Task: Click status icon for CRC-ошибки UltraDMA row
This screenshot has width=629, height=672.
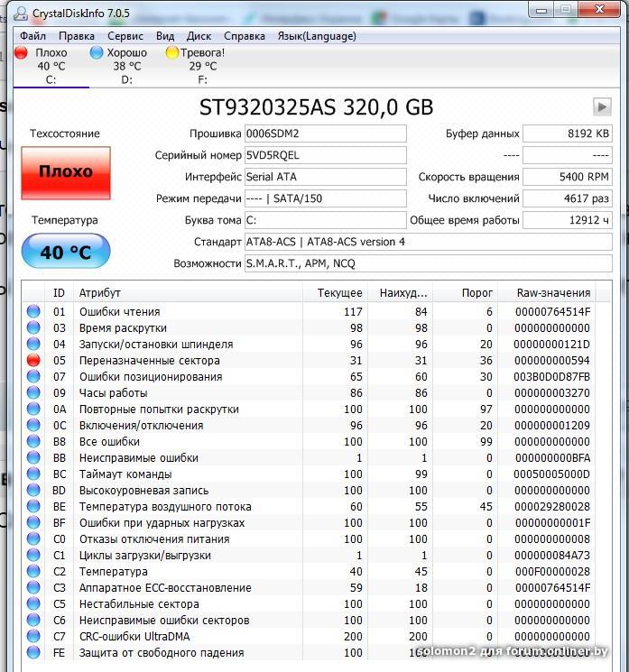Action: [33, 637]
